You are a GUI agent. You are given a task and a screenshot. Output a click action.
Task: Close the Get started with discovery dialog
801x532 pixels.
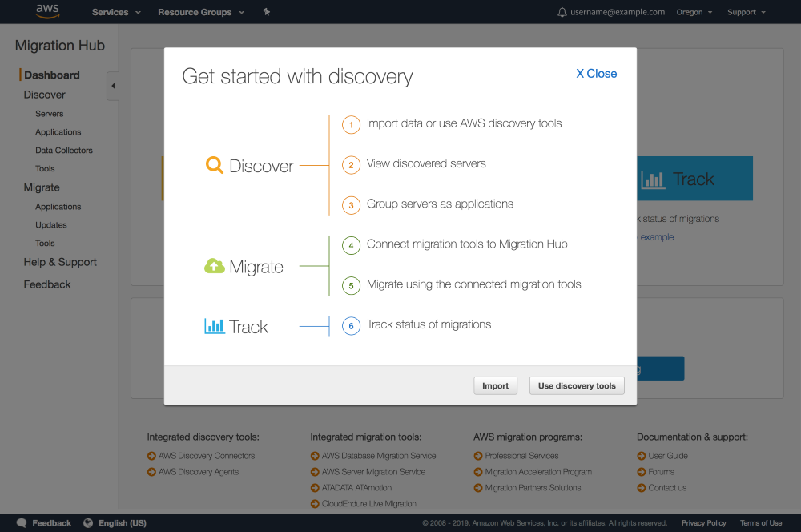[597, 74]
